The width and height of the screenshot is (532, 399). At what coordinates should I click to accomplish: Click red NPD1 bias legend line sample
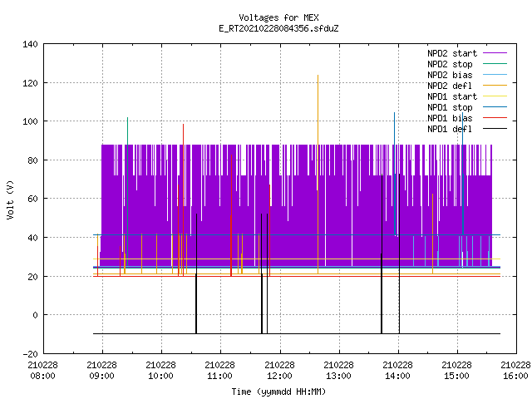click(x=495, y=118)
